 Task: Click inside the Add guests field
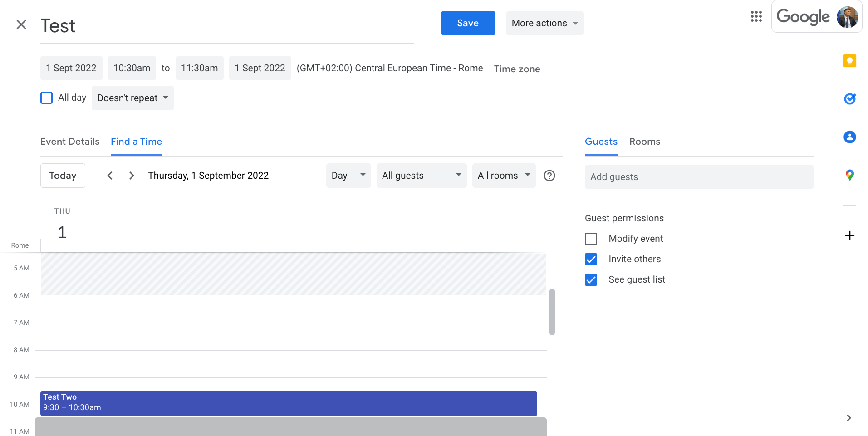[698, 176]
